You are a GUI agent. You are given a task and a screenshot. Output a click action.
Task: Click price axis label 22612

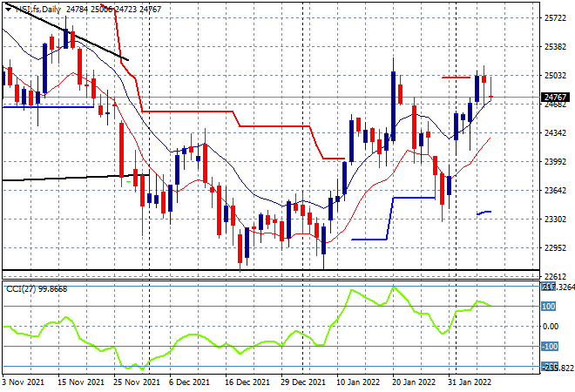point(556,276)
